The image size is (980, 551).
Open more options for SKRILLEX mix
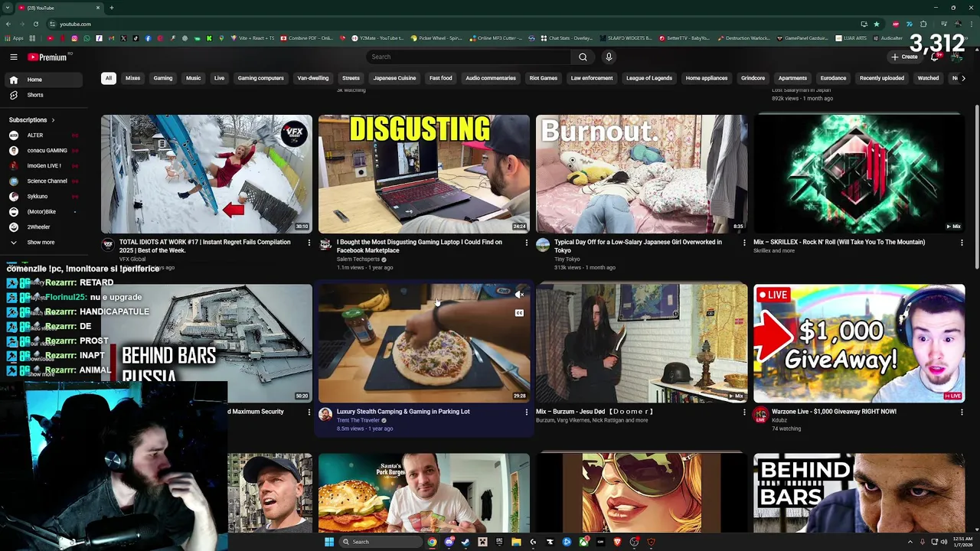(962, 243)
